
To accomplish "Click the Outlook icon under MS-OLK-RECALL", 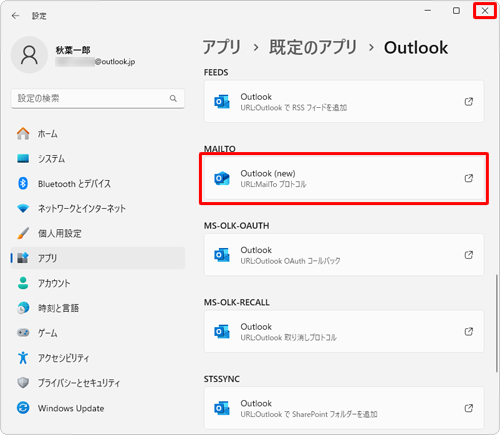I will click(222, 332).
